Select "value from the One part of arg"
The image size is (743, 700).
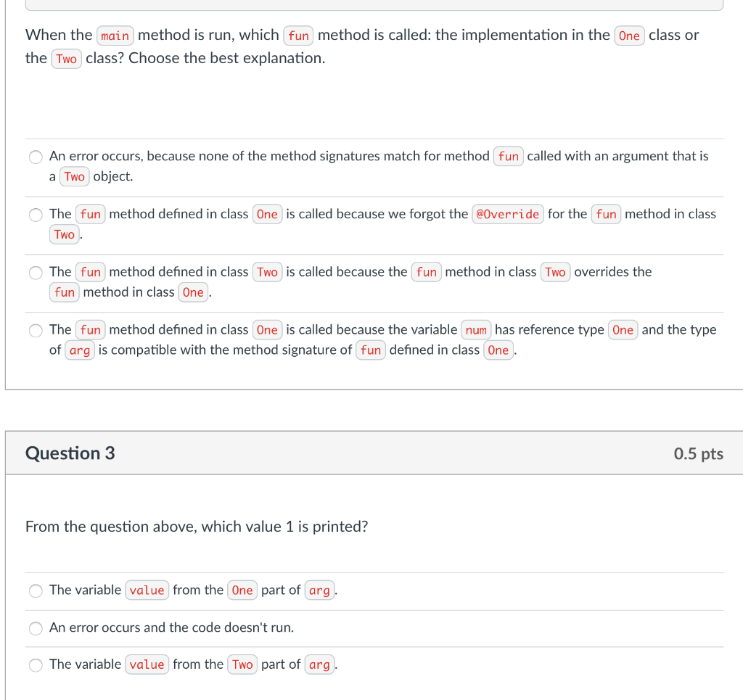(36, 590)
